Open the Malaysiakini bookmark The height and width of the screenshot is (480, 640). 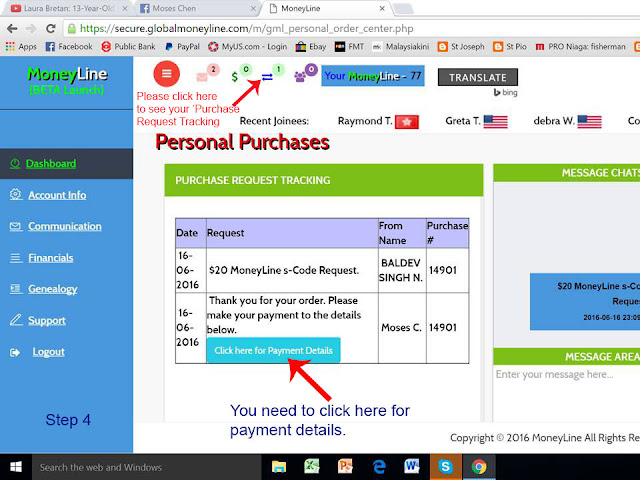(x=400, y=47)
